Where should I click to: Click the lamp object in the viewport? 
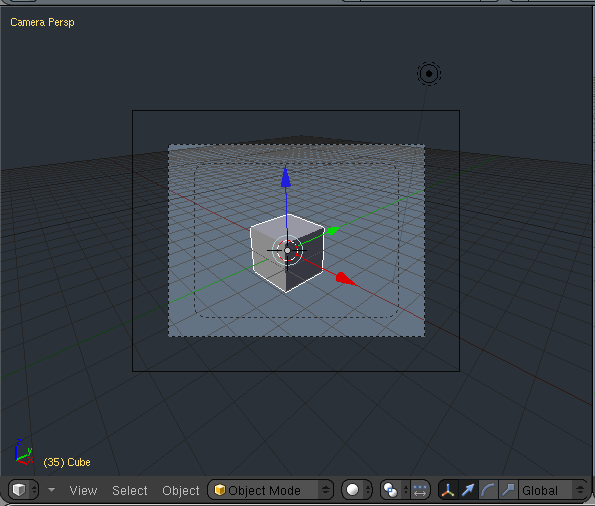click(429, 74)
